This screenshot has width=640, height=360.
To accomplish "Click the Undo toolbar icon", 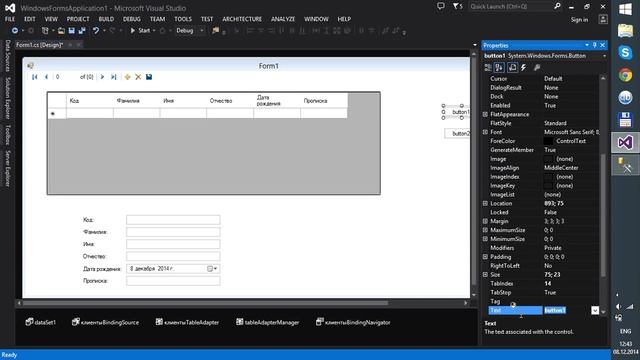I will pos(96,31).
